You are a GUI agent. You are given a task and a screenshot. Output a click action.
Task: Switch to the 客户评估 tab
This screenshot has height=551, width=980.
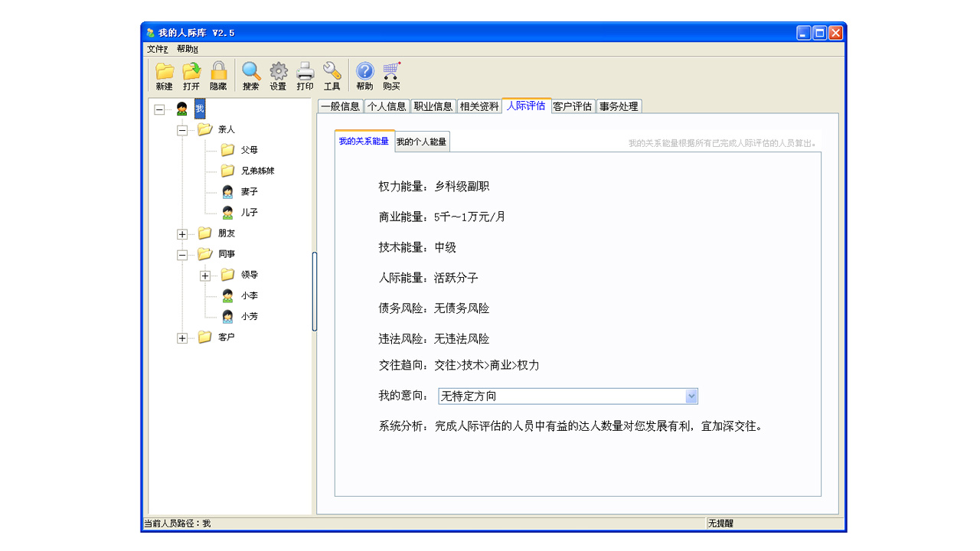coord(573,106)
